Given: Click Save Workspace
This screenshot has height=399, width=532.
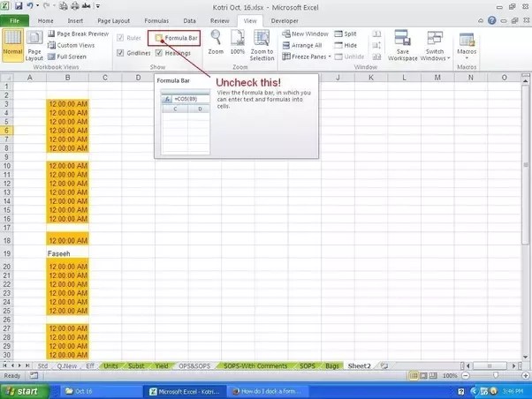Looking at the screenshot, I should [x=403, y=45].
